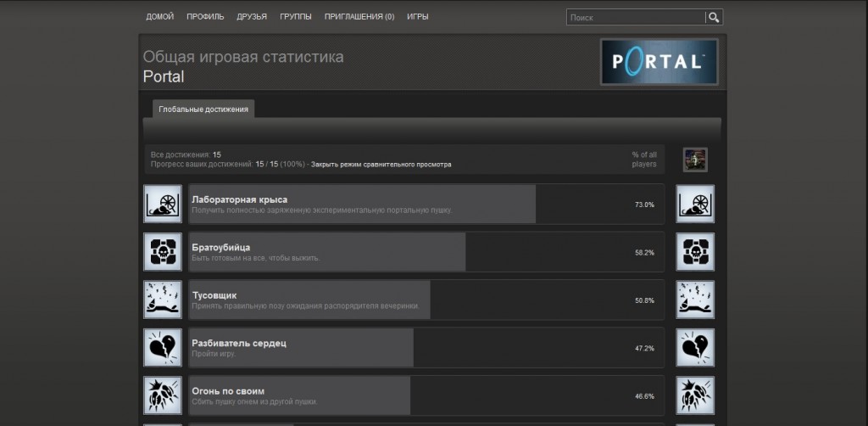Click the left Разбиватель сердец broken heart icon

point(163,348)
